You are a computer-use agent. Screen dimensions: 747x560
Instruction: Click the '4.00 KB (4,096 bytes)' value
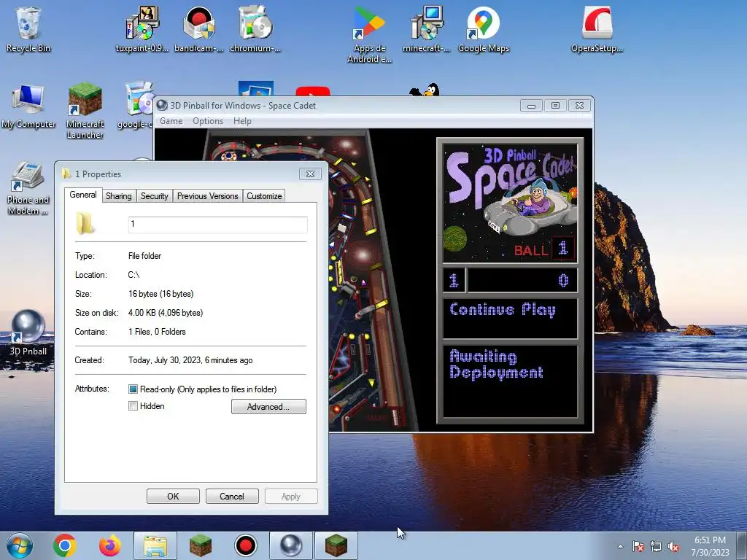pos(166,313)
